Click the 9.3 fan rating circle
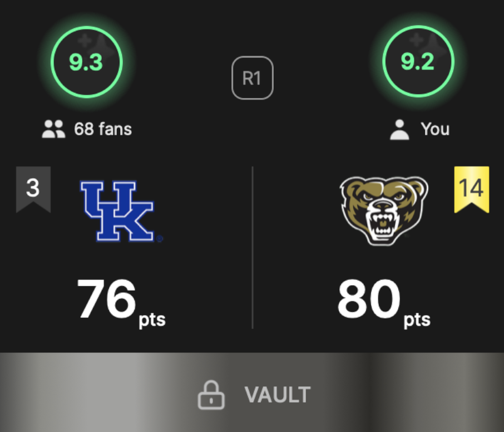The width and height of the screenshot is (504, 432). [86, 62]
